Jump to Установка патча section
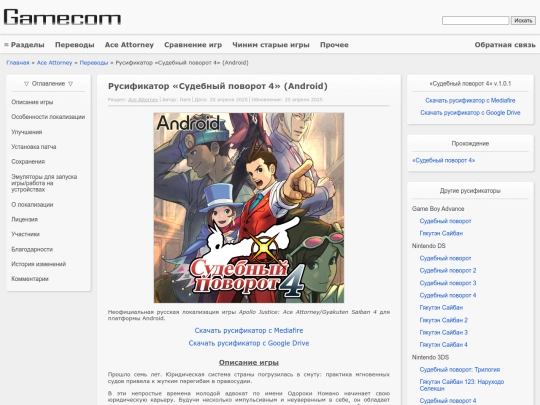 pos(33,147)
